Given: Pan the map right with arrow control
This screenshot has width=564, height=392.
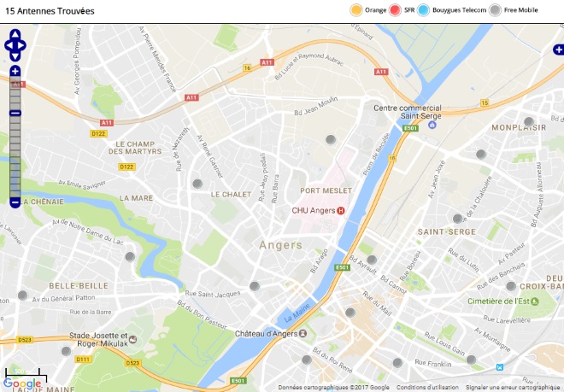Looking at the screenshot, I should tap(21, 45).
